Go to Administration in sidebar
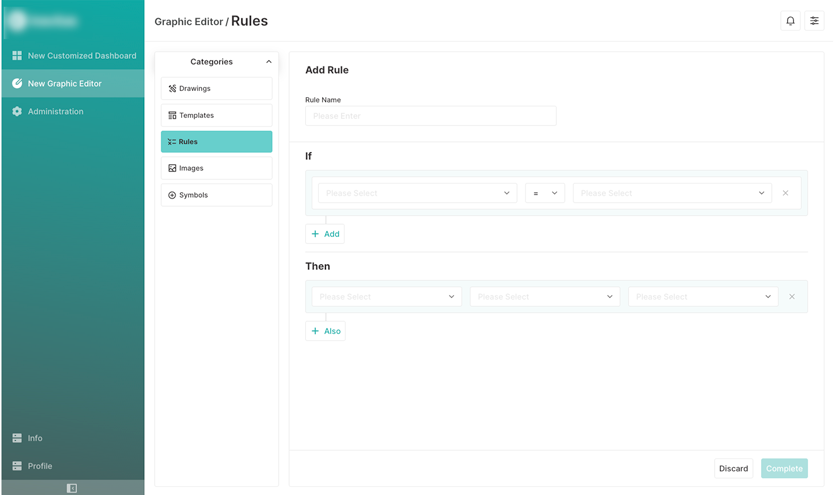The height and width of the screenshot is (495, 834). pyautogui.click(x=55, y=112)
